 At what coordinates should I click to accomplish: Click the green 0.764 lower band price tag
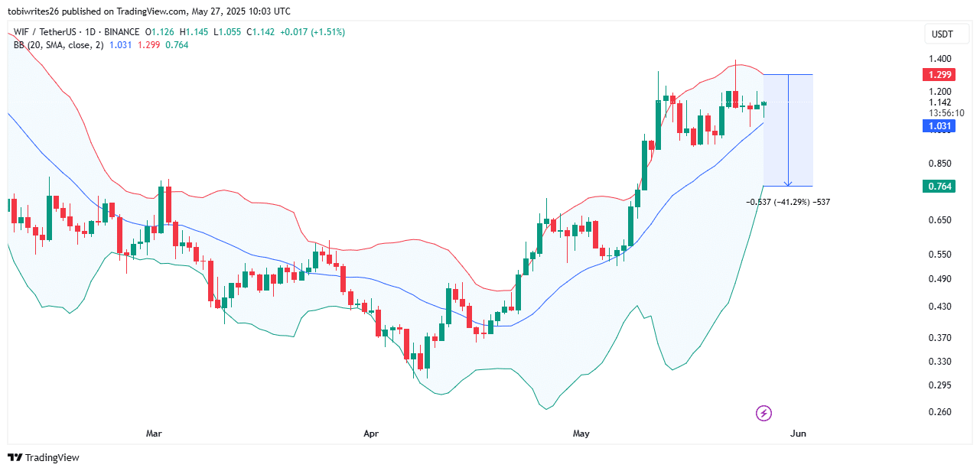939,186
